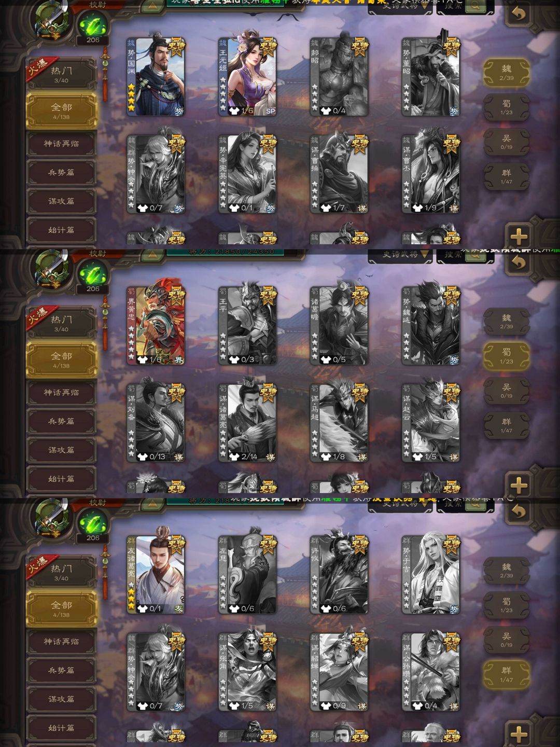Click the highlighted gold 蜀 faction filter
The width and height of the screenshot is (560, 747).
pyautogui.click(x=507, y=356)
